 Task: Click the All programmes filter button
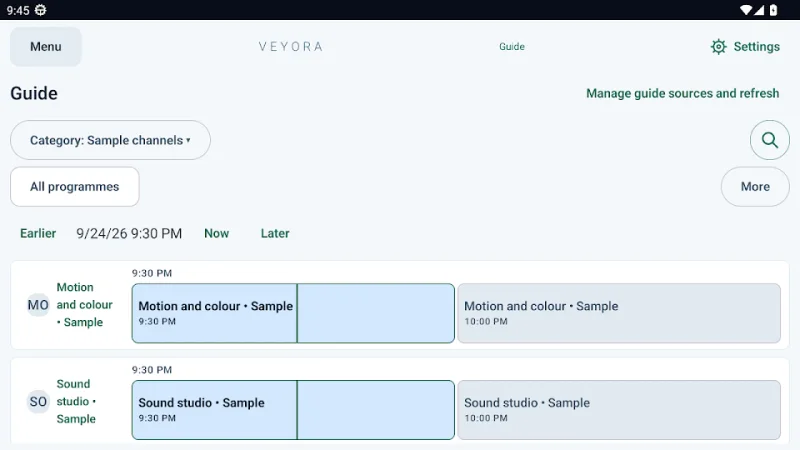tap(74, 187)
